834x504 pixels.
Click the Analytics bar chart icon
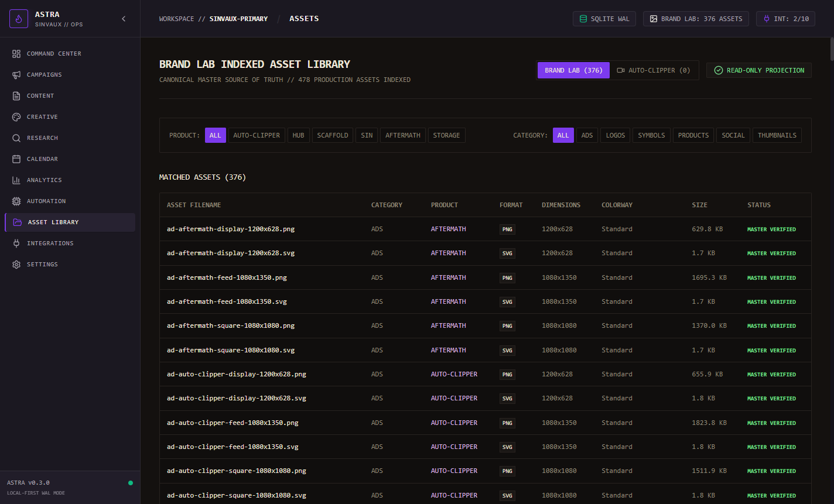16,180
